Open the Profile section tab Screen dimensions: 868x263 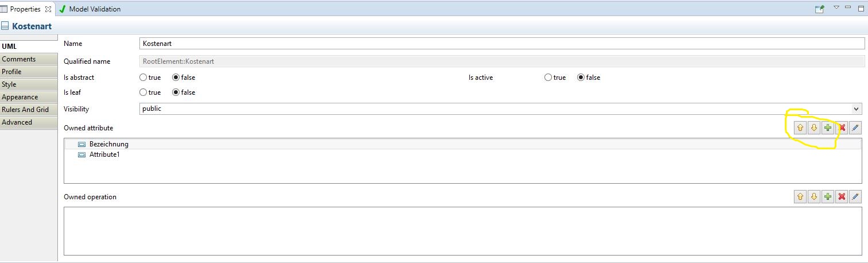coord(29,72)
